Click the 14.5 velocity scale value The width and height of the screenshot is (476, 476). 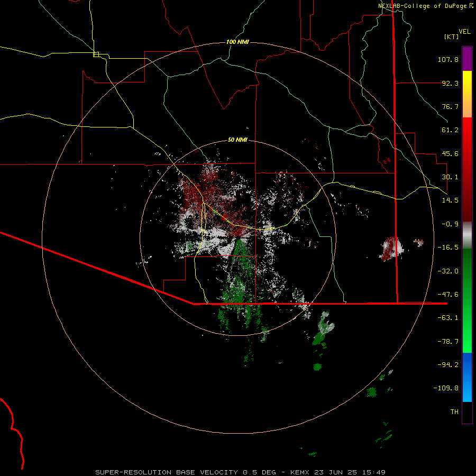tap(450, 200)
